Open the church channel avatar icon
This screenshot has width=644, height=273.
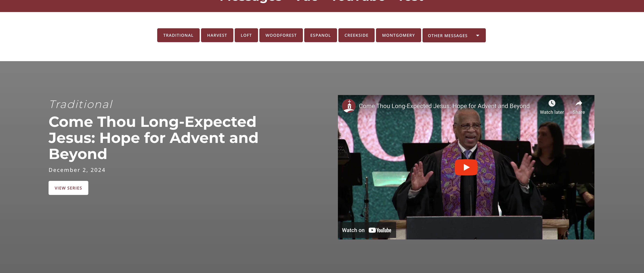(x=349, y=106)
